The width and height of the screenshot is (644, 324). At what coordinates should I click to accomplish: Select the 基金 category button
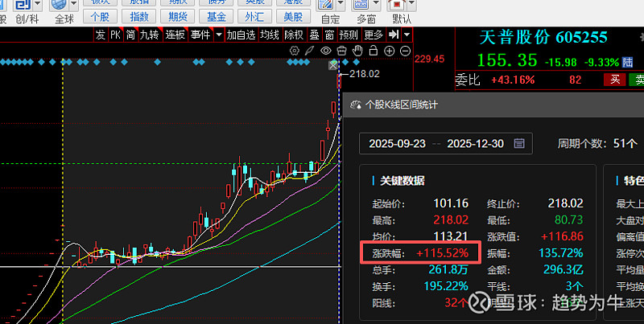click(216, 17)
